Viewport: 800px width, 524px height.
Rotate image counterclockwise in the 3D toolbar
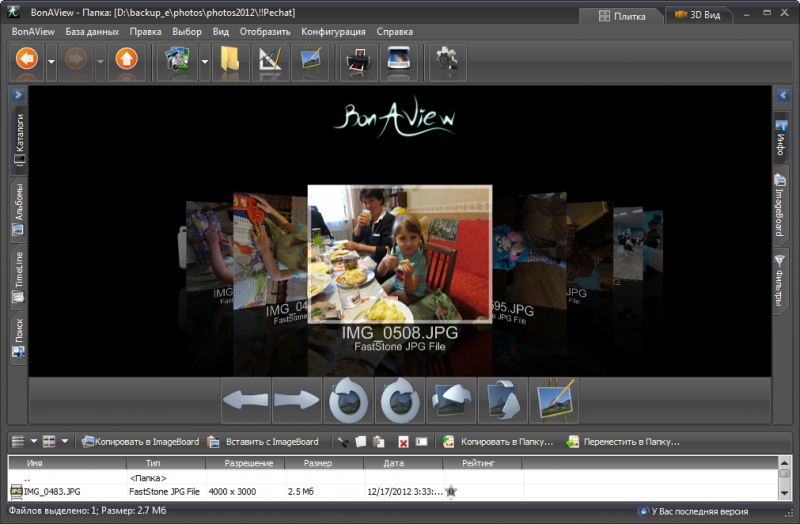click(x=349, y=401)
